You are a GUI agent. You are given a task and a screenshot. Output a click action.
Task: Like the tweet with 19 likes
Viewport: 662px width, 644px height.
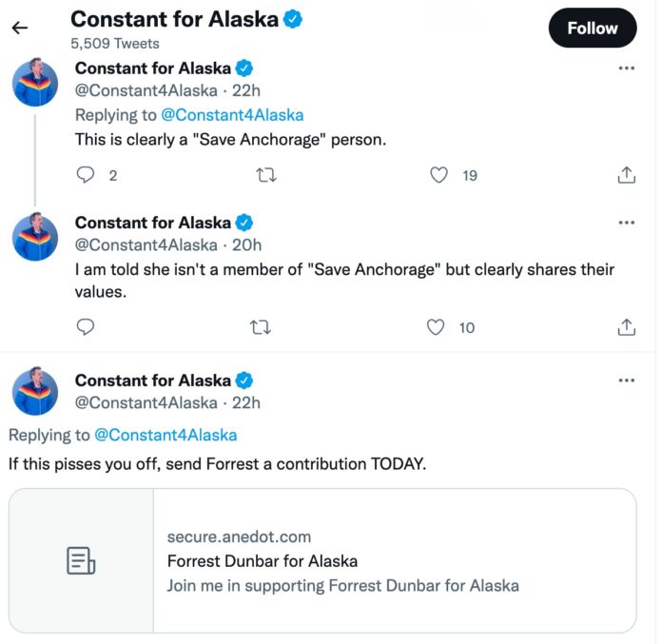pos(438,175)
